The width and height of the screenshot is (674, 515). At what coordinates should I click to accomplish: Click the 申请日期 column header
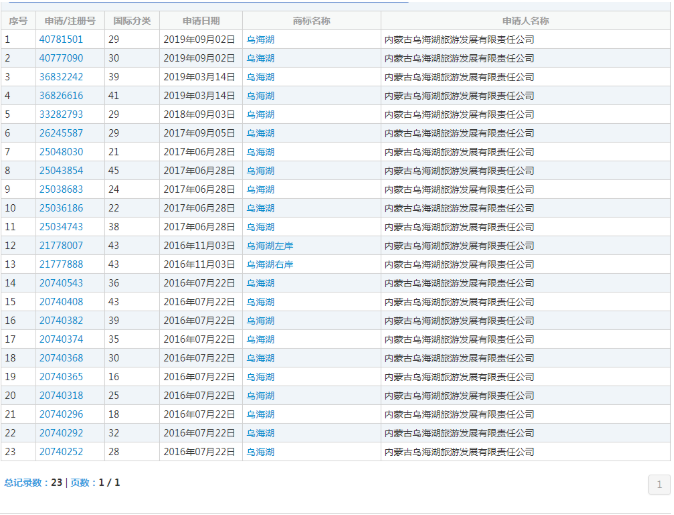201,20
